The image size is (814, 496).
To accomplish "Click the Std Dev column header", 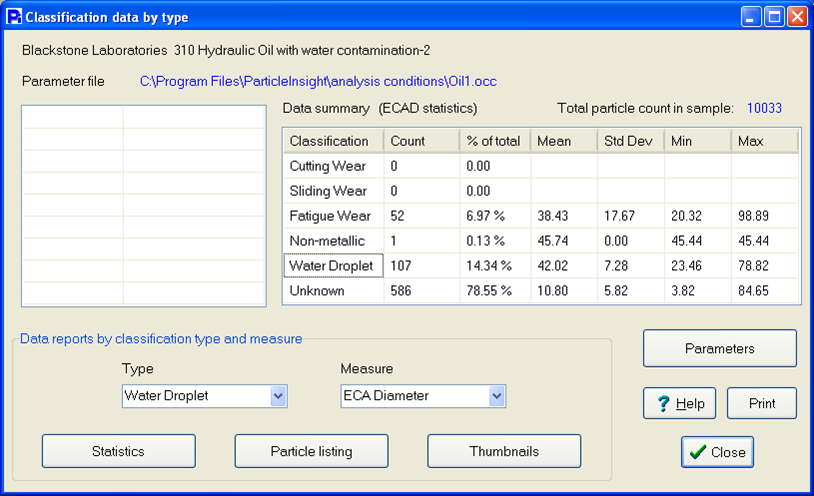I will click(x=630, y=141).
